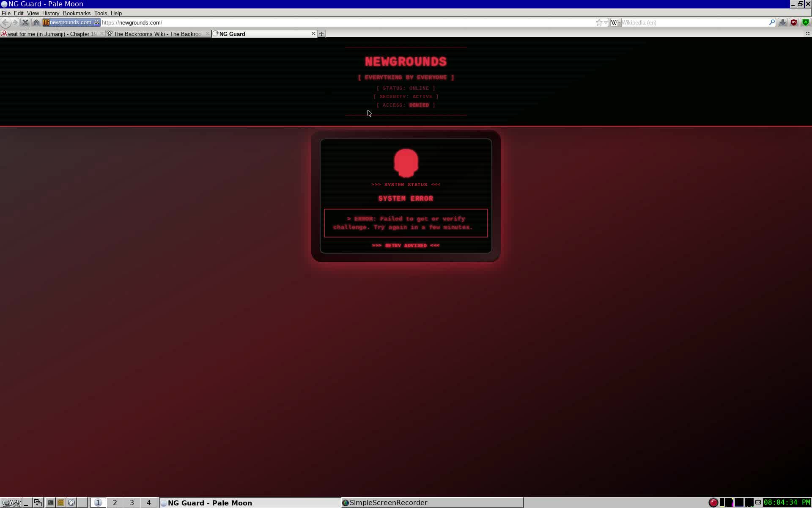Screen dimensions: 812x508
Task: Open the Downloads toolbar button
Action: (783, 22)
